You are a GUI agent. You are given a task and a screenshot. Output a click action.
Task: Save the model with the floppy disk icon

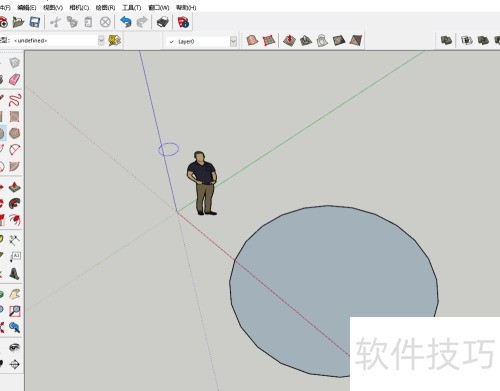tap(35, 22)
